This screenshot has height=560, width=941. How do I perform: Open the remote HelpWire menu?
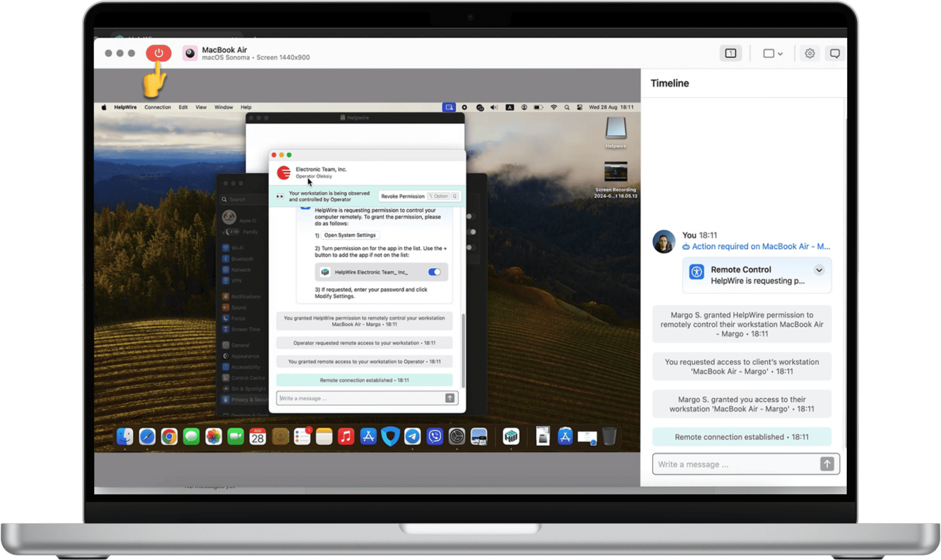[125, 107]
